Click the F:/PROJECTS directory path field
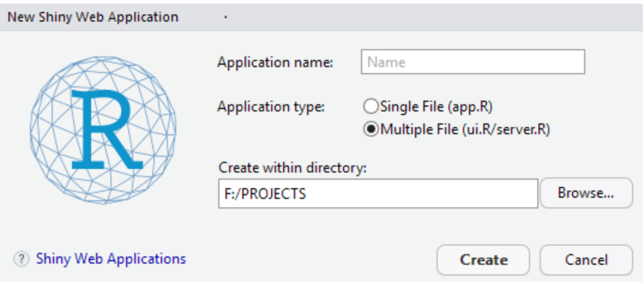This screenshot has height=284, width=644. click(378, 194)
